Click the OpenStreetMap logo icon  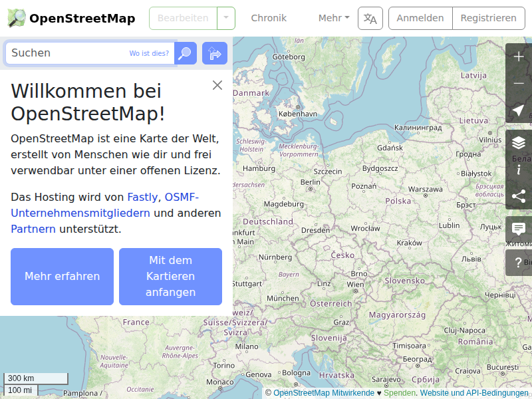(x=17, y=18)
